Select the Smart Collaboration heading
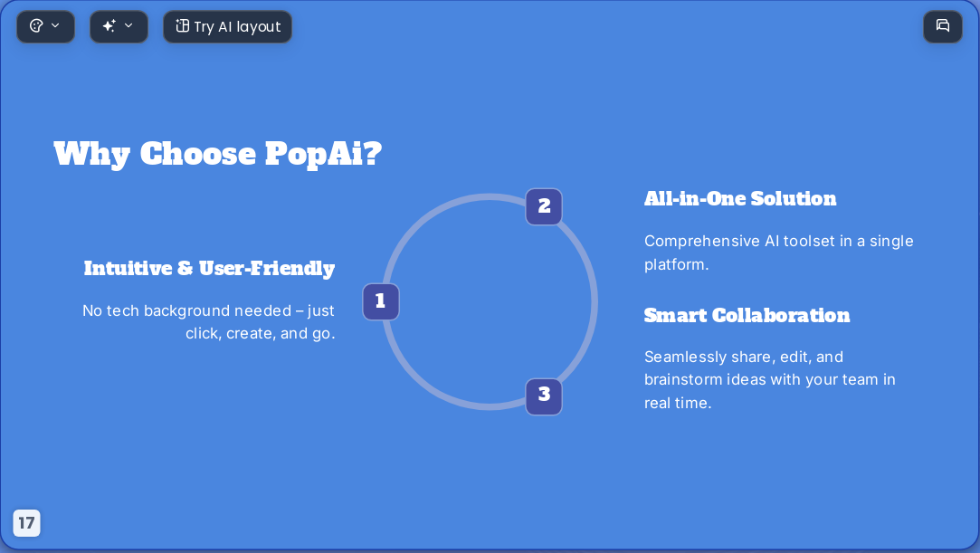 click(x=747, y=316)
